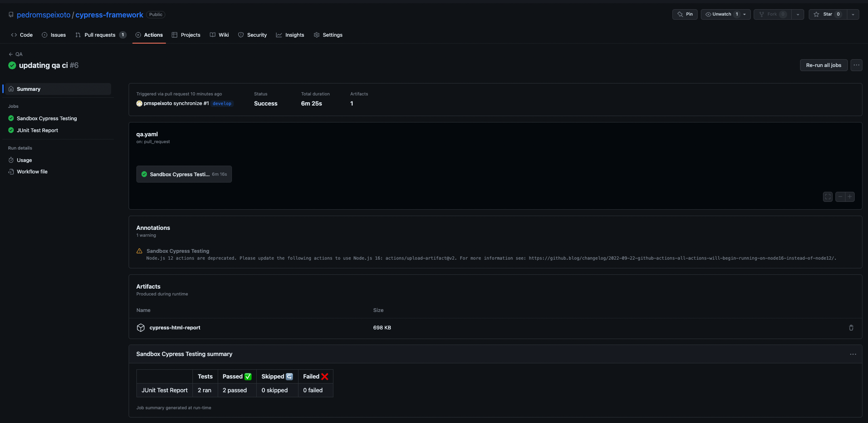Open workflow run options ellipsis menu
Viewport: 868px width, 423px height.
point(856,65)
